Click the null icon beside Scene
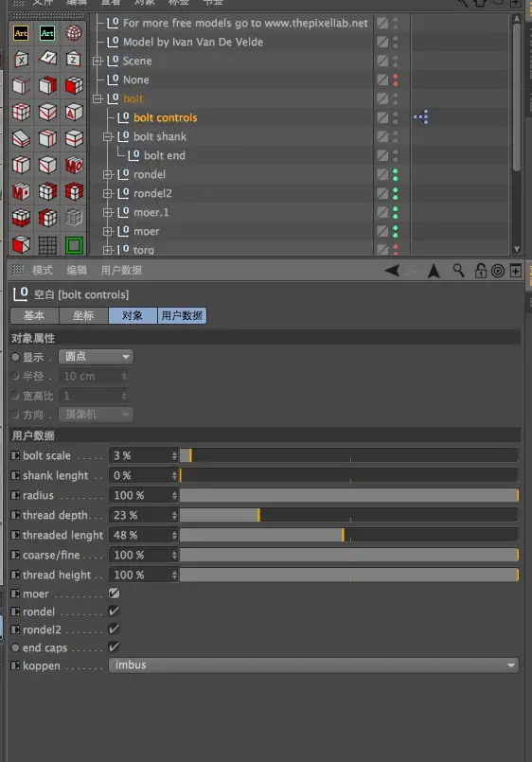Viewport: 532px width, 762px height. click(x=113, y=61)
